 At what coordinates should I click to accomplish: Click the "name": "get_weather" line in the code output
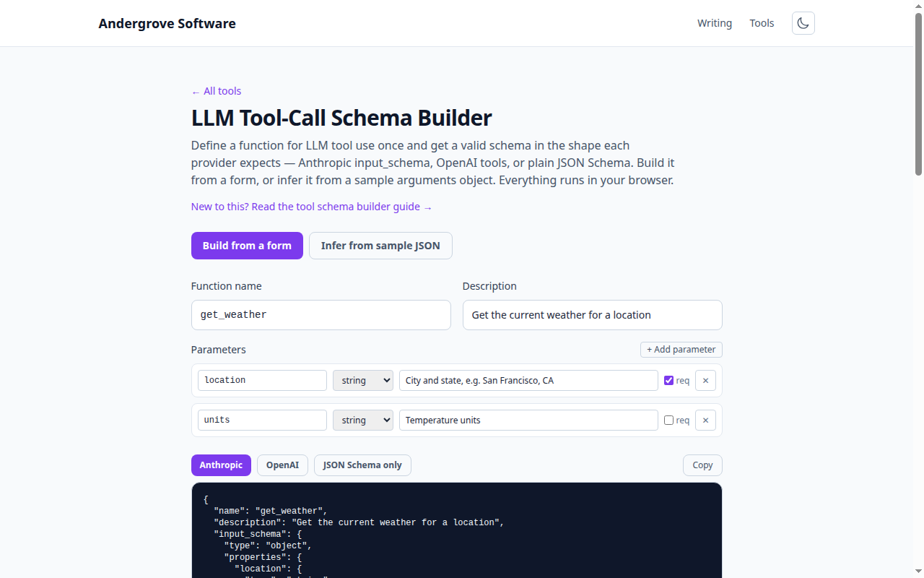(271, 511)
